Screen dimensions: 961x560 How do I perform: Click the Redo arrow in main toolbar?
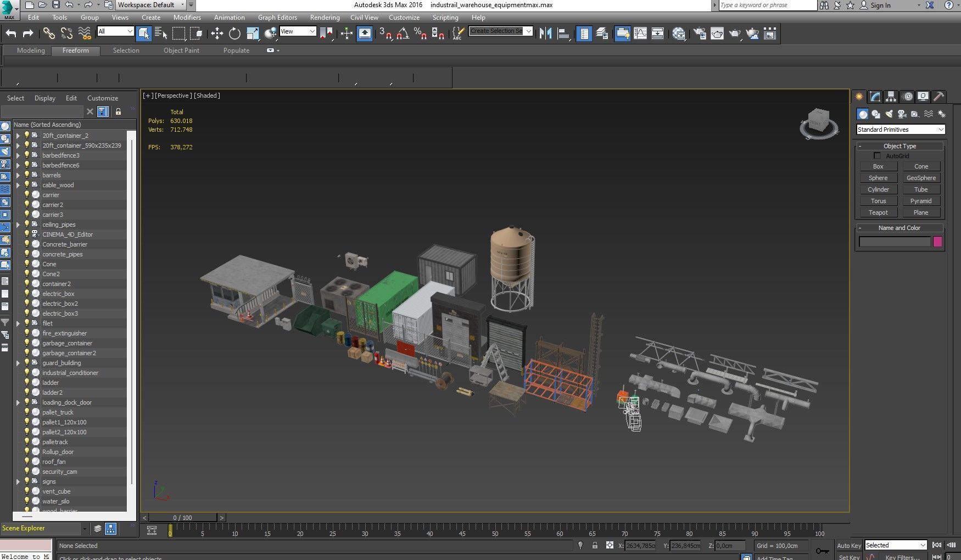pos(27,33)
